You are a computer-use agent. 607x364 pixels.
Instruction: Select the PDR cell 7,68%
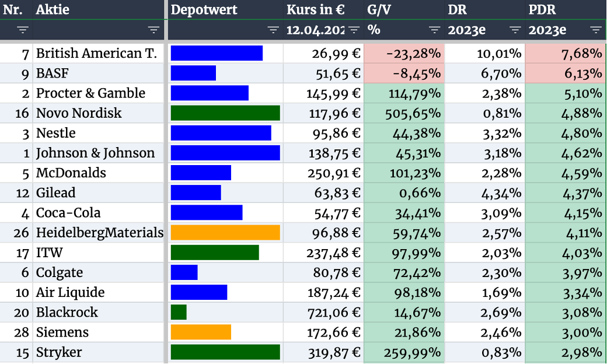tap(566, 53)
